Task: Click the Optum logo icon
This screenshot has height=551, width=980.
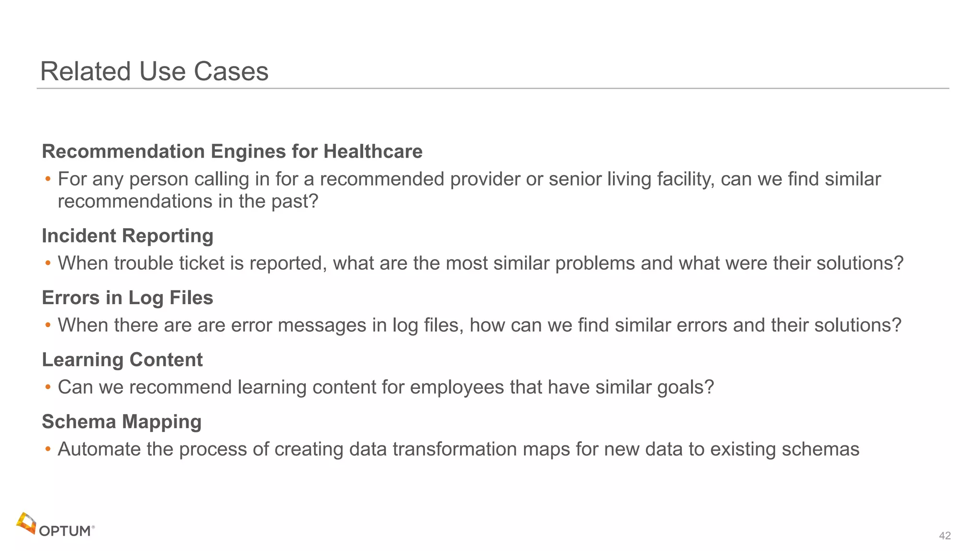Action: point(26,523)
